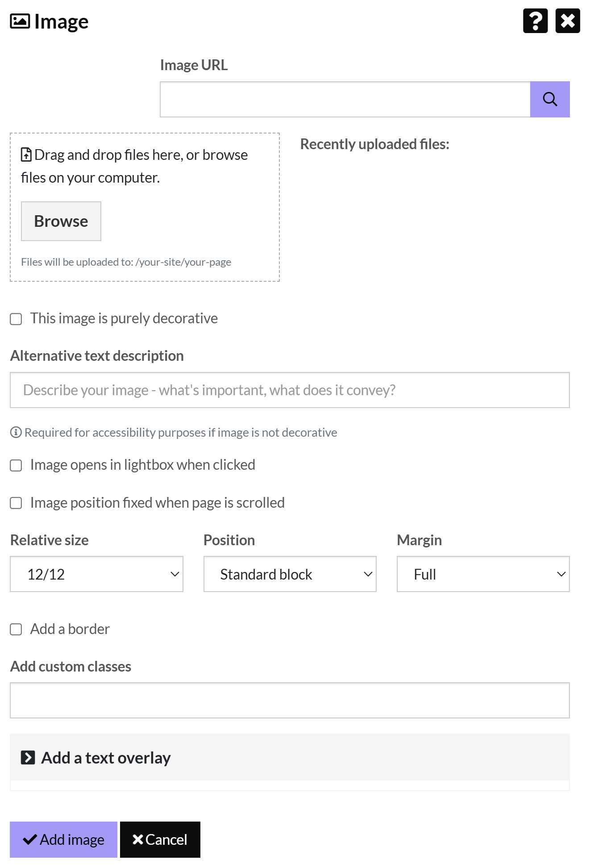Viewport: 590px width, 868px height.
Task: Enable image opens in lightbox option
Action: [x=16, y=465]
